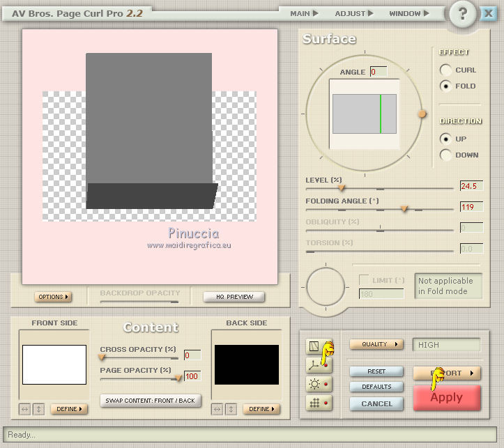504x448 pixels.
Task: Click the ANGLE value field
Action: pos(379,72)
